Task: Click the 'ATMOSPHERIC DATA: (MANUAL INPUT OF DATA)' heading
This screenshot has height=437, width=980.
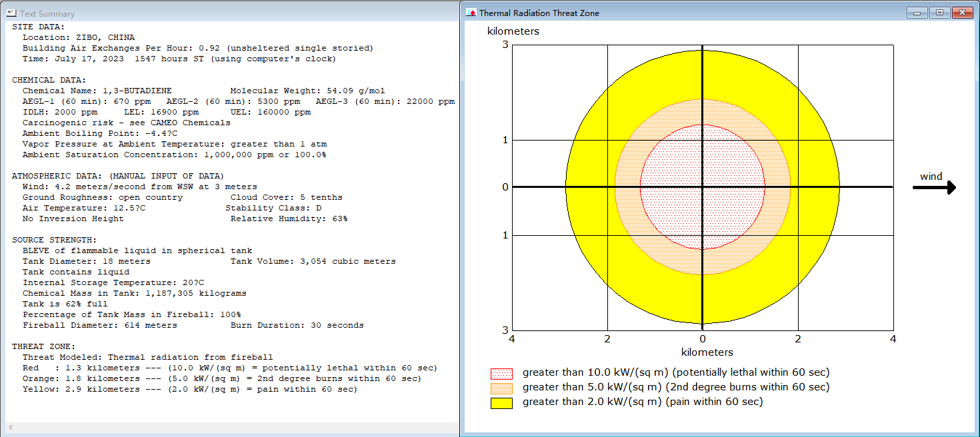Action: [x=119, y=176]
